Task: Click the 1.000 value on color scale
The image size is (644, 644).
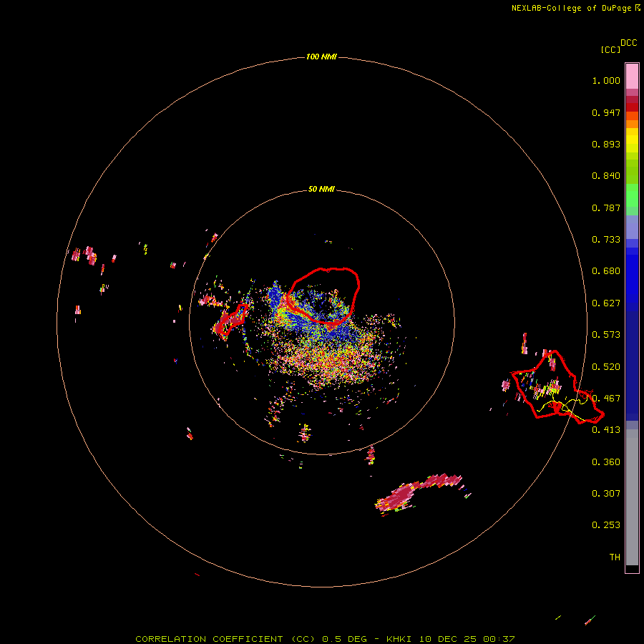Action: pyautogui.click(x=606, y=80)
